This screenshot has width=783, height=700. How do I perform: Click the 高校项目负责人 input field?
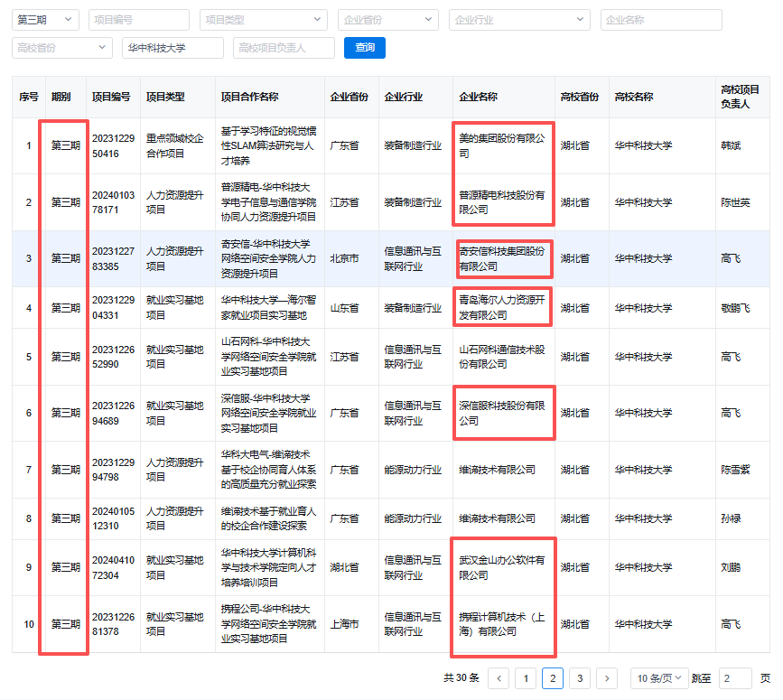click(284, 48)
